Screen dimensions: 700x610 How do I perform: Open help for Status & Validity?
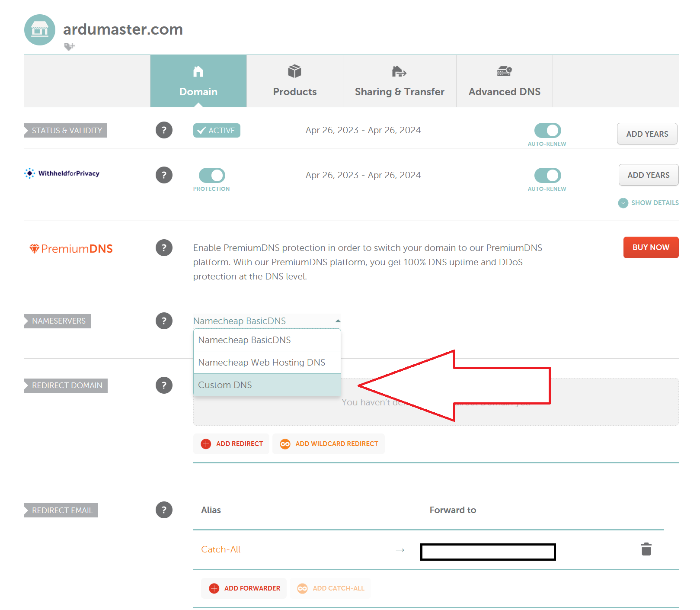(164, 130)
